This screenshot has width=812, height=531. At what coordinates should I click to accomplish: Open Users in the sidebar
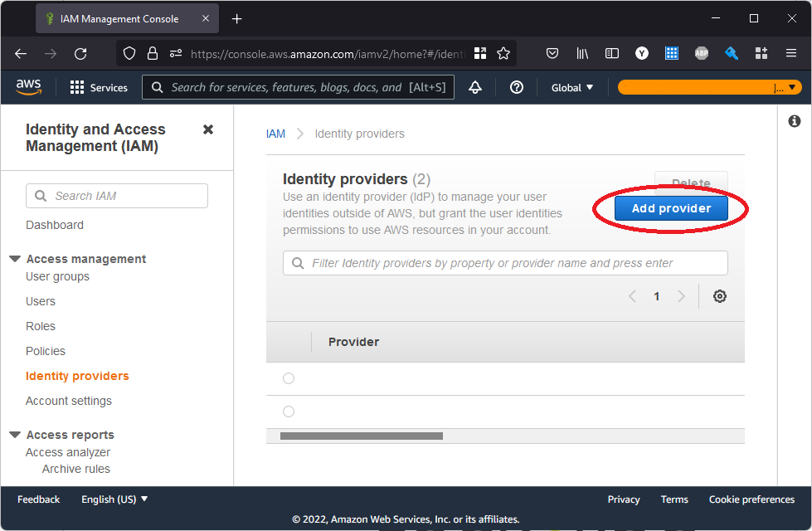click(41, 301)
